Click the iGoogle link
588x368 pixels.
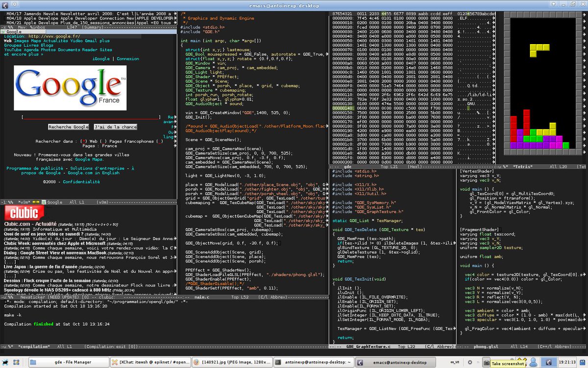tap(101, 59)
